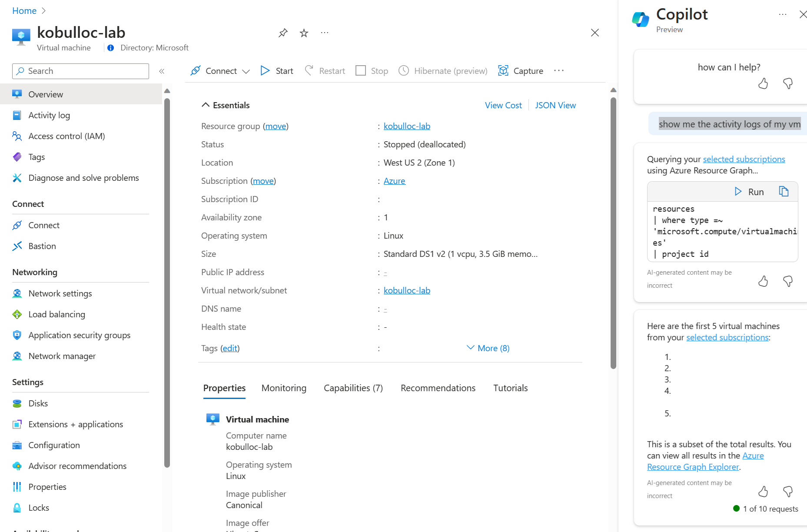Copy the Resource Graph query using copy icon

pyautogui.click(x=784, y=191)
